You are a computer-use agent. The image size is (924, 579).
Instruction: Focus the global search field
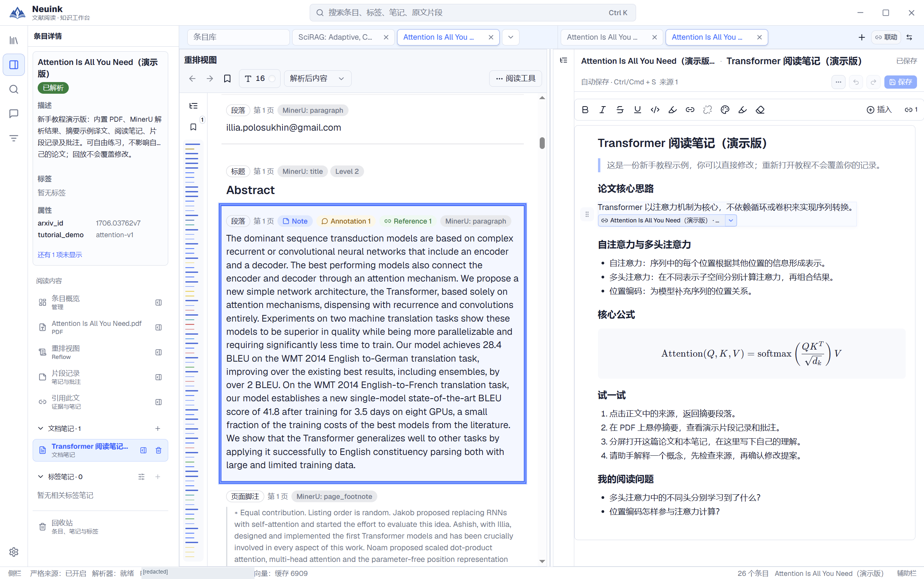(x=472, y=13)
